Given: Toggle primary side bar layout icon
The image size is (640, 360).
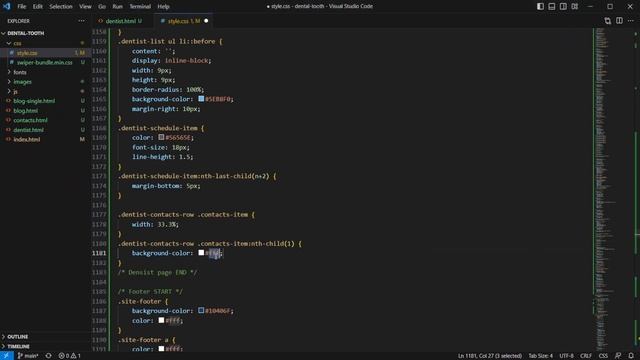Looking at the screenshot, I should (x=540, y=6).
